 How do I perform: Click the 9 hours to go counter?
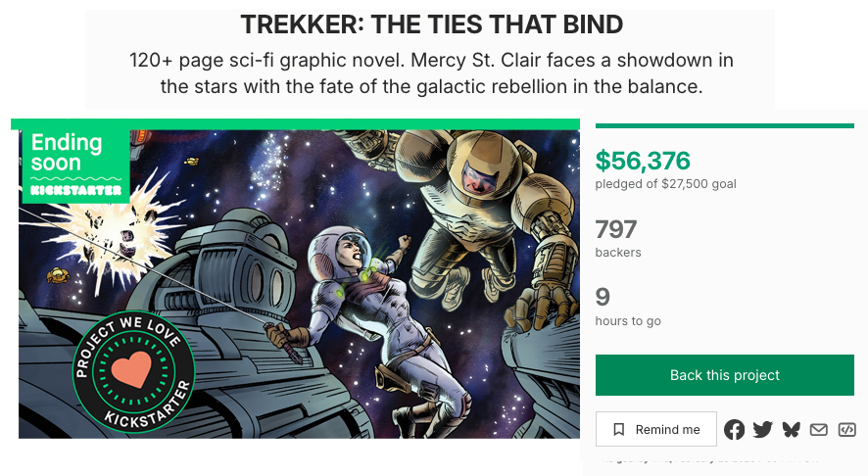[x=603, y=296]
